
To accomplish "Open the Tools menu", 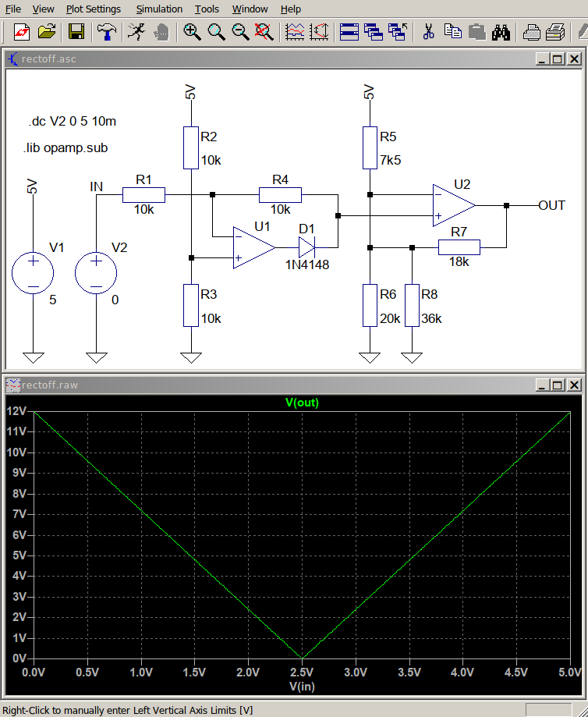I will pos(207,9).
